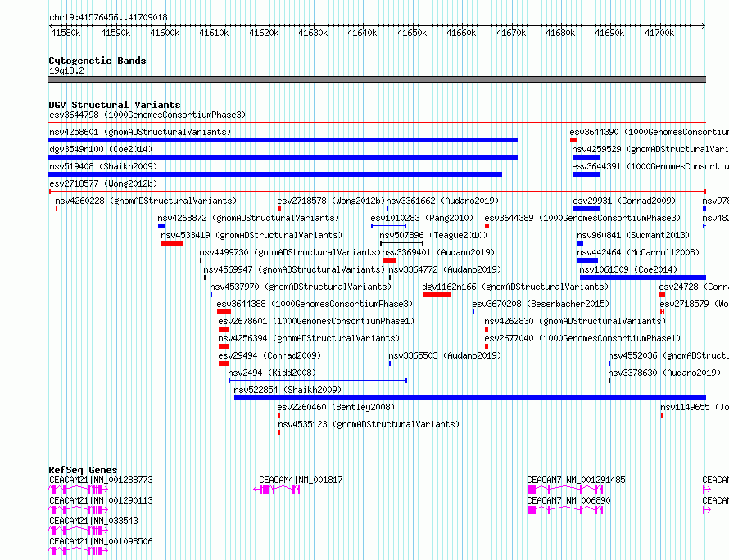
Task: Select nsv4262830 gnomAD variant label
Action: tap(575, 321)
